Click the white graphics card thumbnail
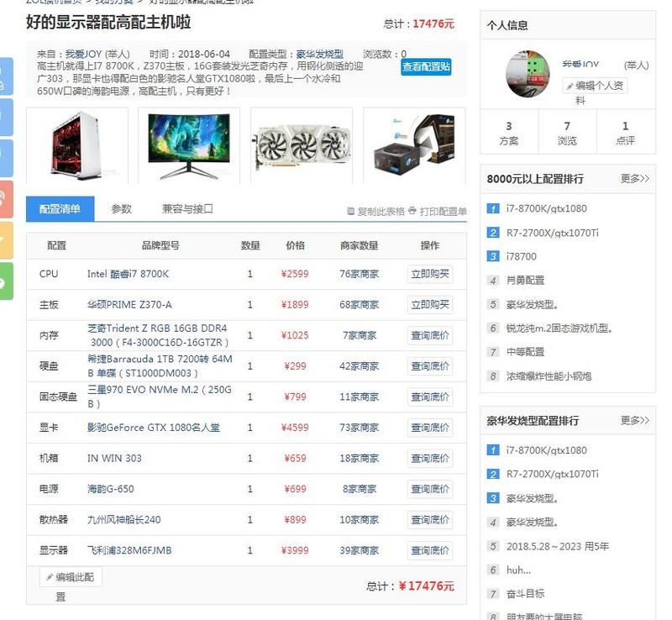Image resolution: width=672 pixels, height=620 pixels. [x=302, y=146]
